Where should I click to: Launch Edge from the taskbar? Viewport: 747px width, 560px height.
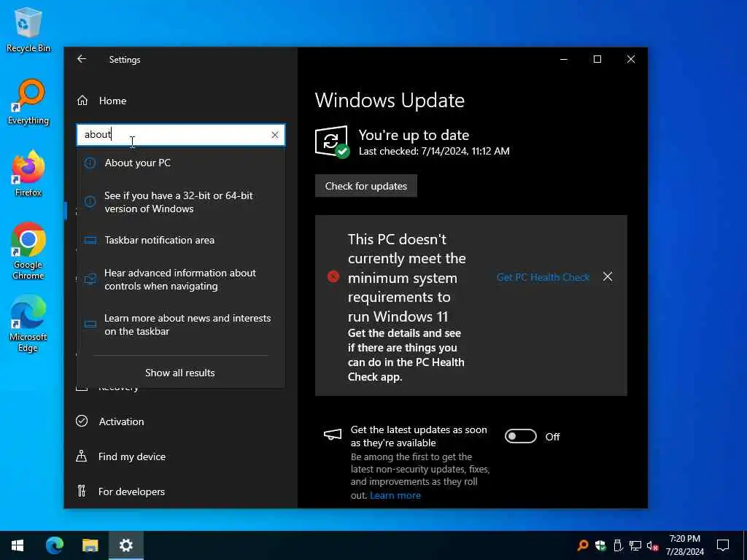pos(54,545)
